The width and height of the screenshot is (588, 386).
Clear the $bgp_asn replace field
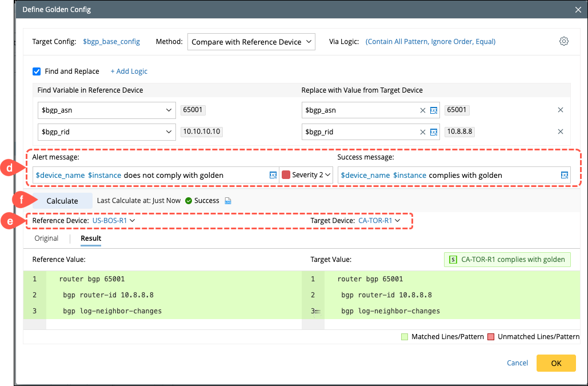tap(423, 110)
